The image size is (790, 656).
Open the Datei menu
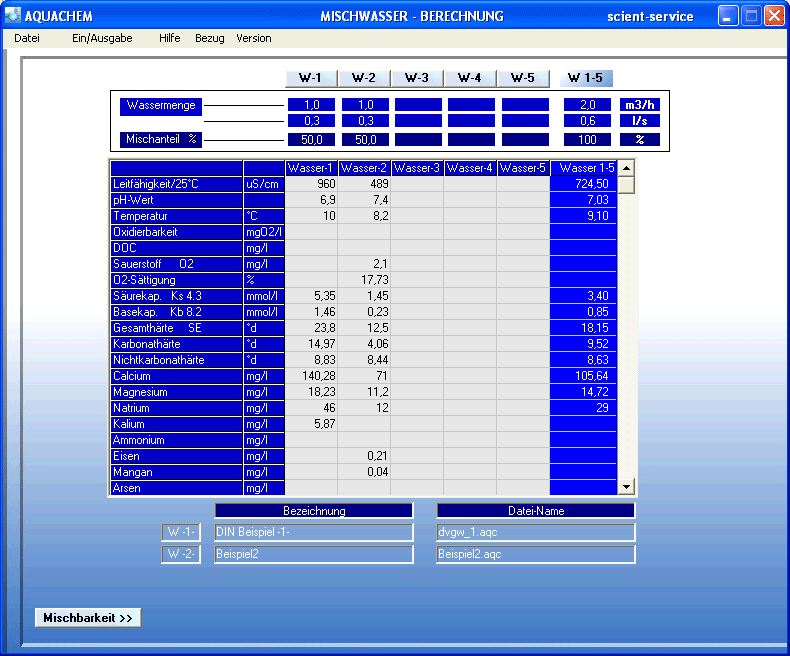[27, 38]
